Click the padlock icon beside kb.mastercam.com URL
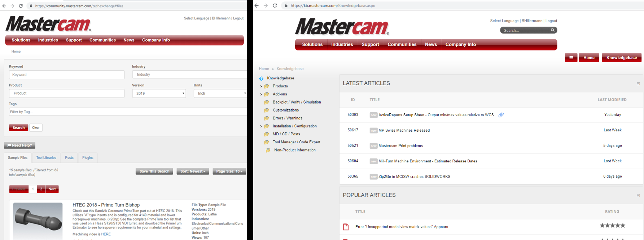Image resolution: width=644 pixels, height=240 pixels. 286,5
